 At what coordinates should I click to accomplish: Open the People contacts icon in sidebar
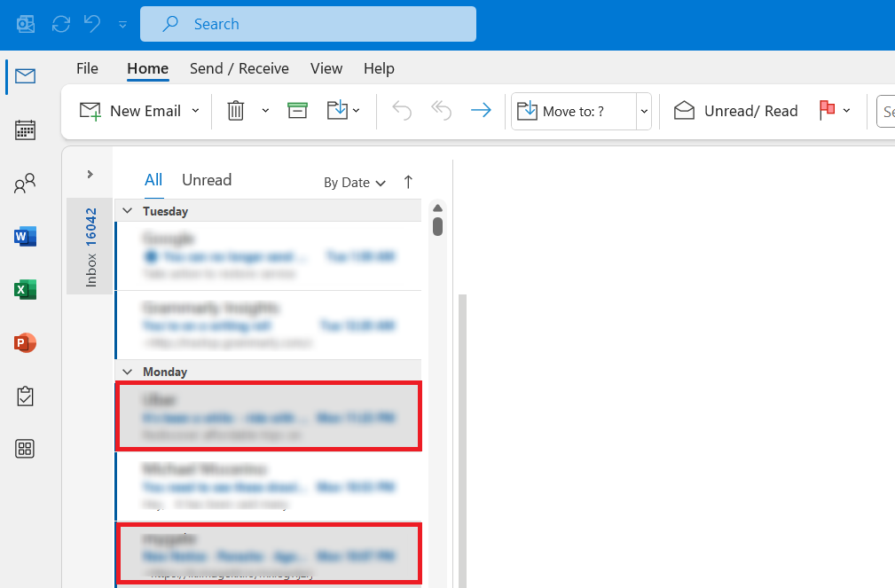25,184
